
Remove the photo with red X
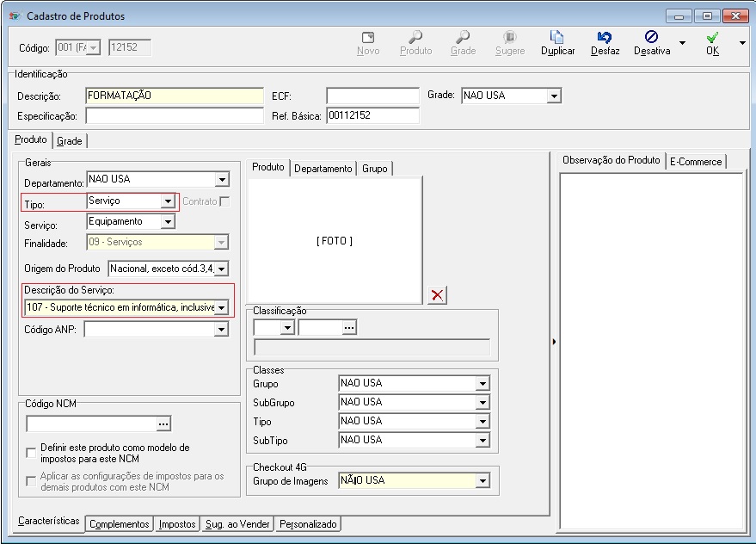click(437, 295)
